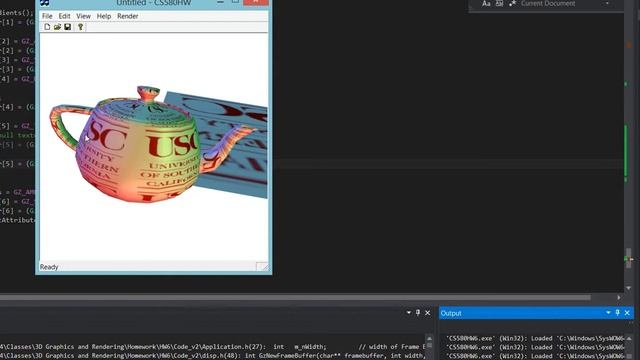This screenshot has height=360, width=640.
Task: Click the Output panel scroll up arrow
Action: [630, 338]
